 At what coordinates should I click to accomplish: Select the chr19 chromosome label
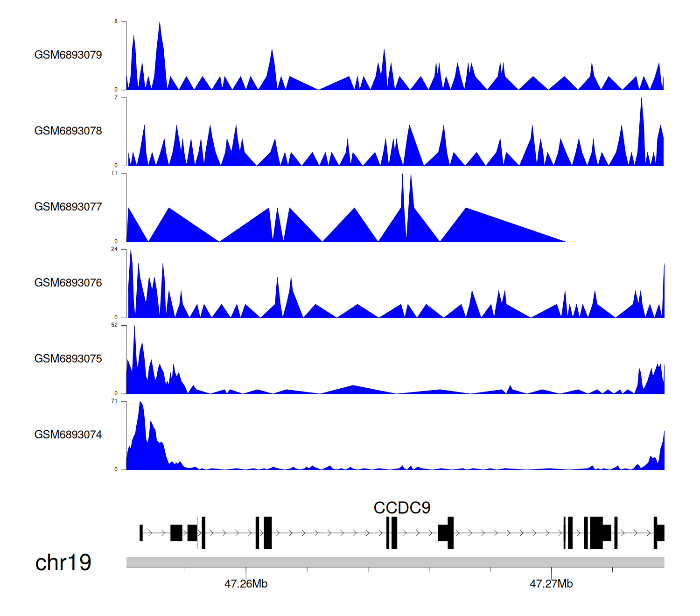point(63,563)
